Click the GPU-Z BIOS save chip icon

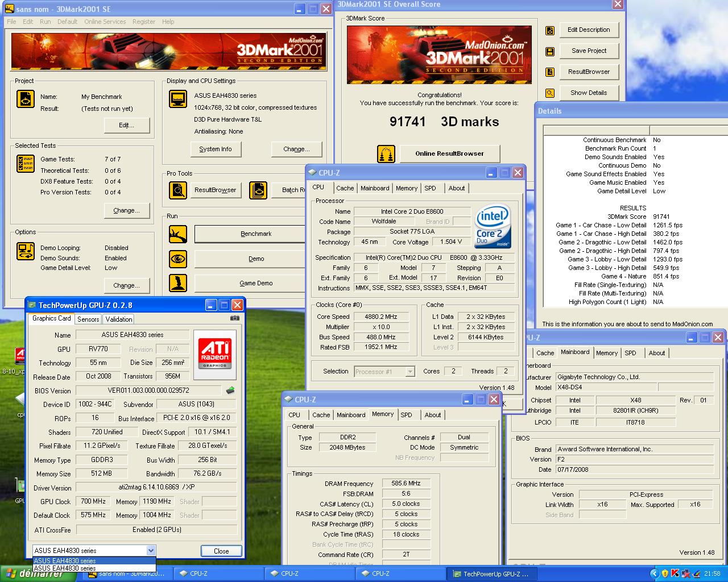tap(230, 390)
